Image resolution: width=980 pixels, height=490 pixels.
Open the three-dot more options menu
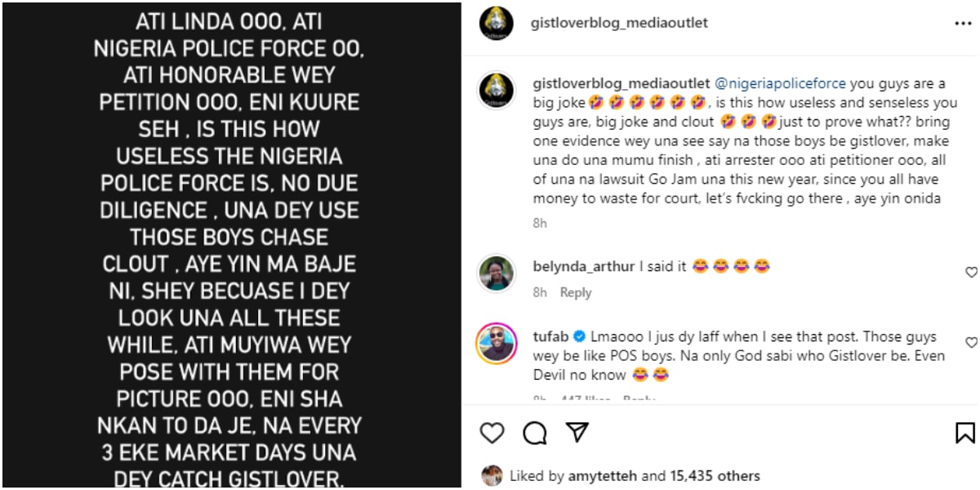pyautogui.click(x=963, y=24)
